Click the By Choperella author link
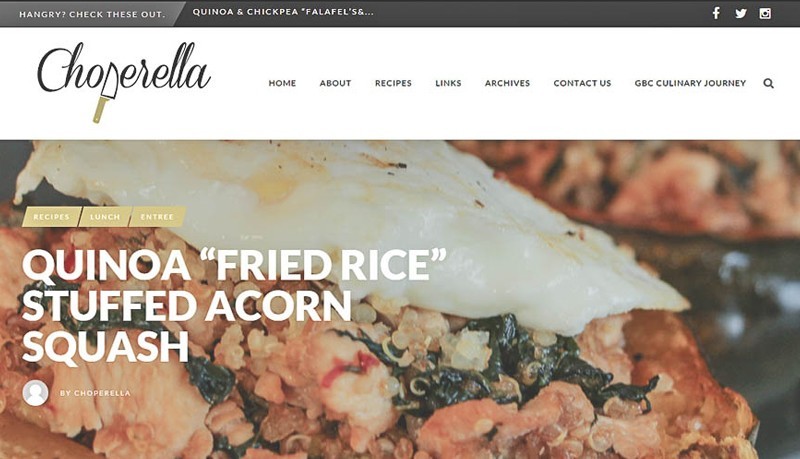This screenshot has height=459, width=800. 95,393
